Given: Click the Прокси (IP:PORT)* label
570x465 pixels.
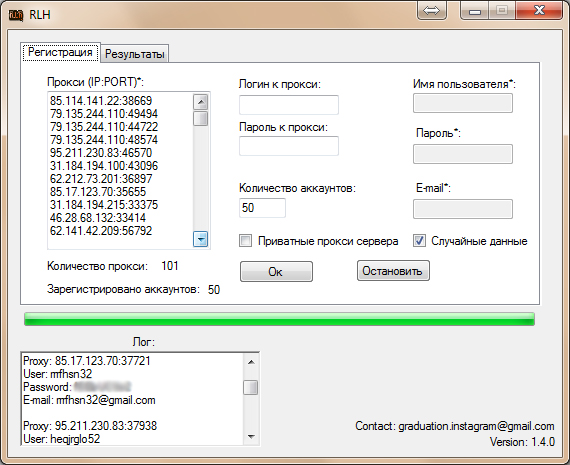Looking at the screenshot, I should [x=96, y=82].
